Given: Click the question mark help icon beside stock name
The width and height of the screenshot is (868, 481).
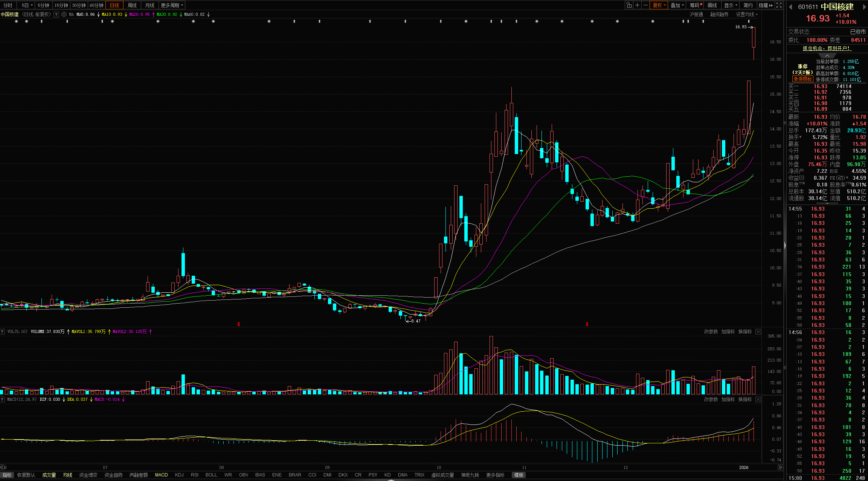Looking at the screenshot, I should point(56,14).
